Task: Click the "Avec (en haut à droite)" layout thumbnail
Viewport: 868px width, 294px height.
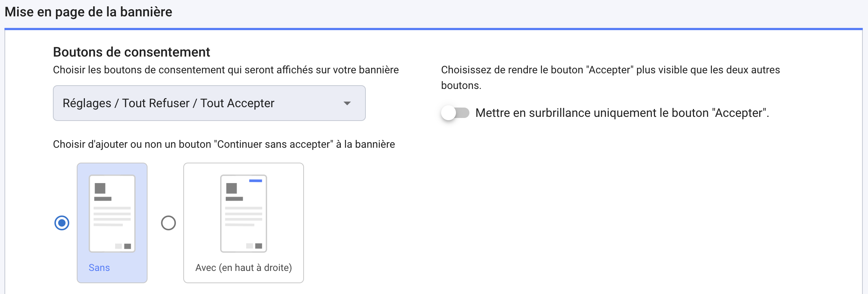Action: (x=243, y=213)
